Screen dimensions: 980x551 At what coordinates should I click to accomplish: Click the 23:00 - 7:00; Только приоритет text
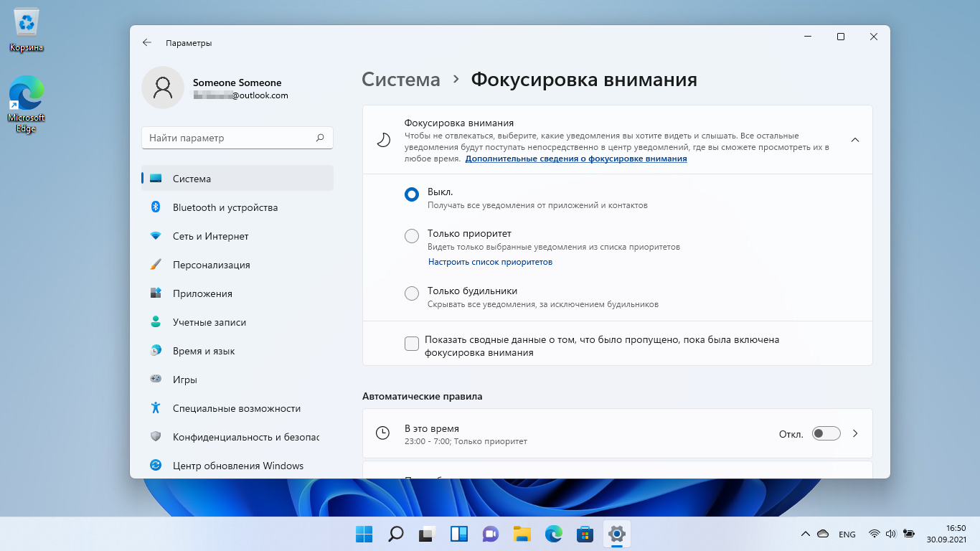tap(466, 441)
